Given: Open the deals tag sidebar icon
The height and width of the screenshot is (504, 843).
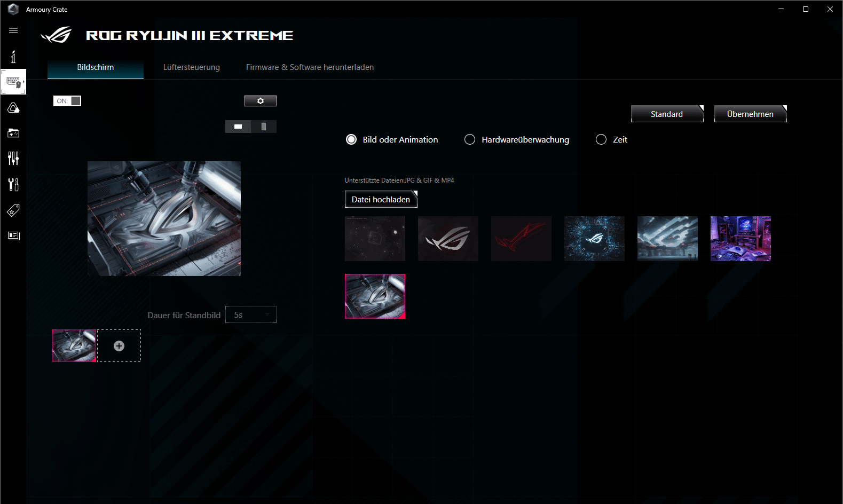Looking at the screenshot, I should pos(13,210).
